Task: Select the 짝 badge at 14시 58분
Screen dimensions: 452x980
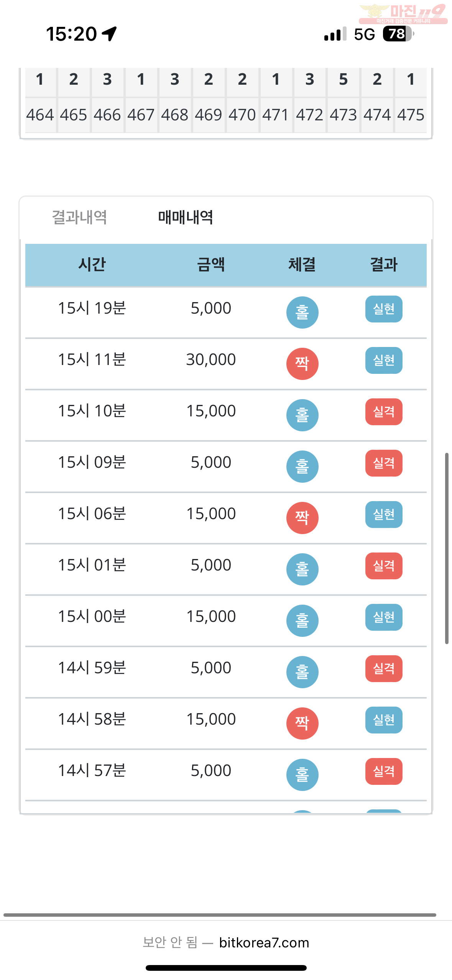Action: click(302, 723)
